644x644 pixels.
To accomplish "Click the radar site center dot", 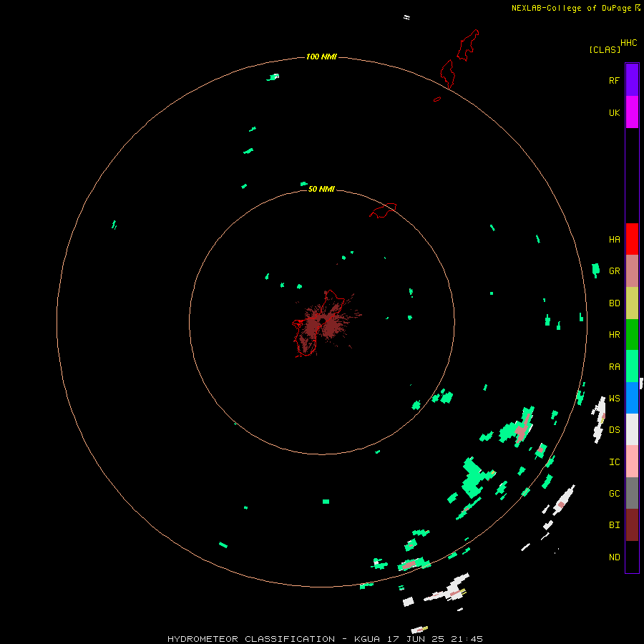I will point(323,321).
